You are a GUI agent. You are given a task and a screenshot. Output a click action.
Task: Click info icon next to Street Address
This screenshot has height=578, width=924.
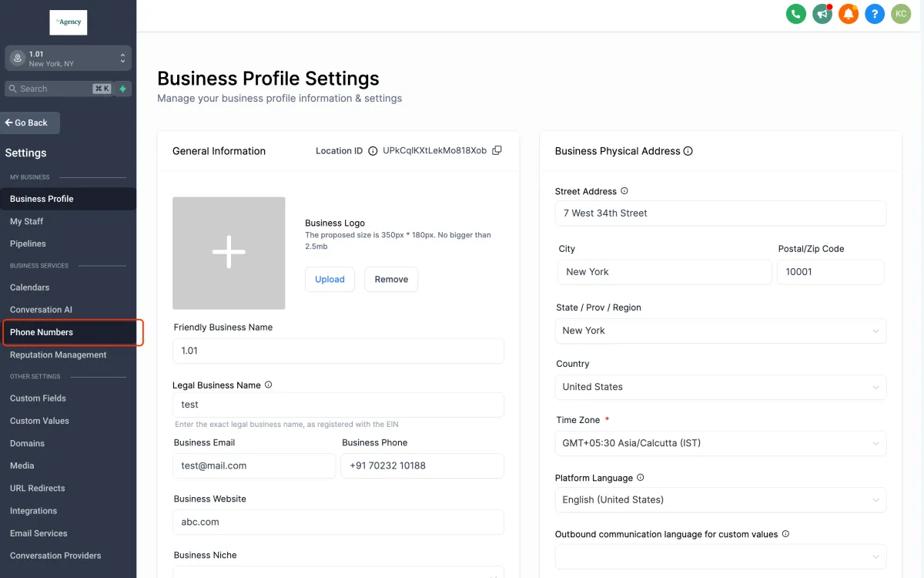tap(624, 191)
